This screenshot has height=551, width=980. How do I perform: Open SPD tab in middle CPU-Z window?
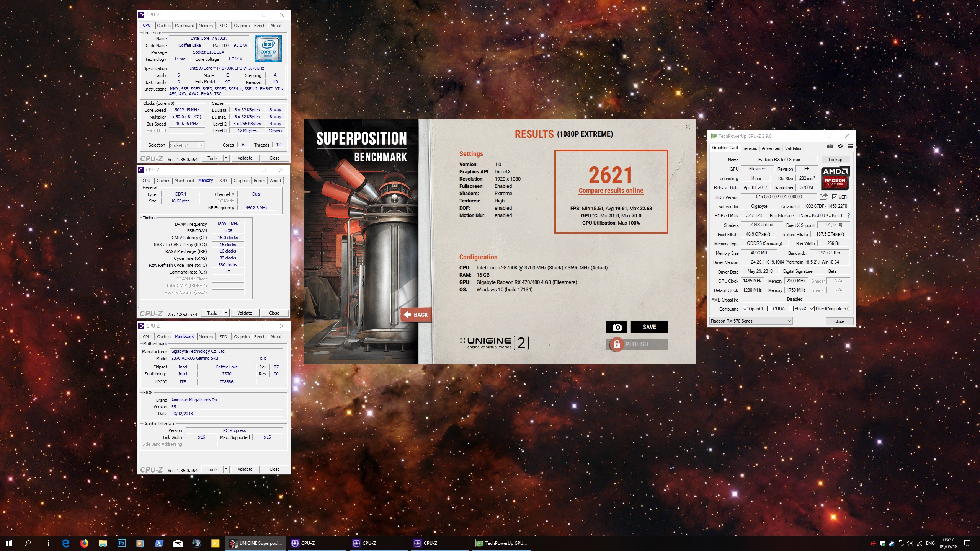coord(223,181)
